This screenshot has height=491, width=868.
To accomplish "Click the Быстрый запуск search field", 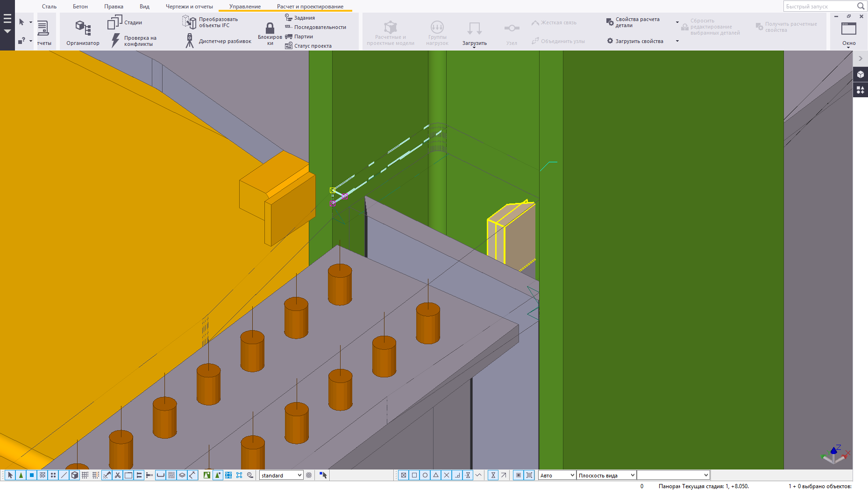I will click(x=819, y=7).
